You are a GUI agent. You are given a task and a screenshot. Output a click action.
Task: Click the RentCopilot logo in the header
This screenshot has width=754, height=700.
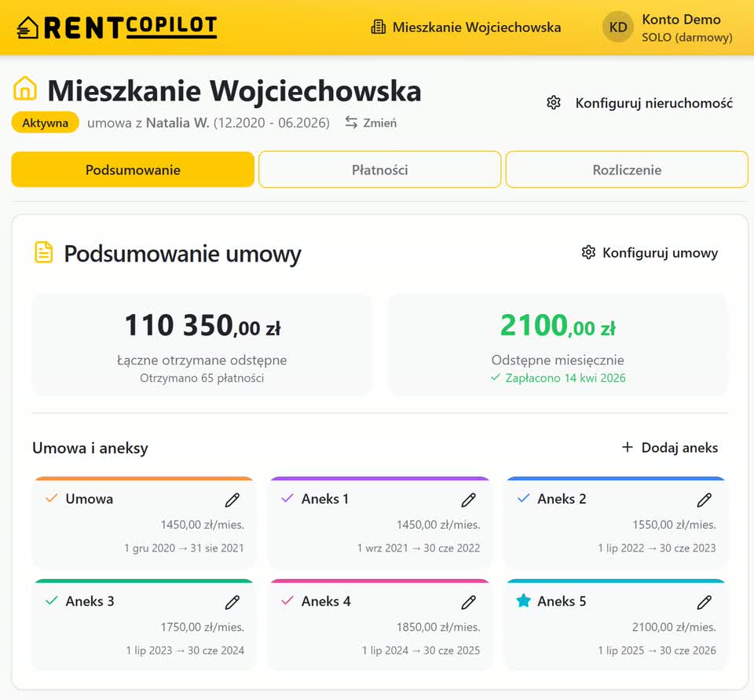(x=118, y=26)
